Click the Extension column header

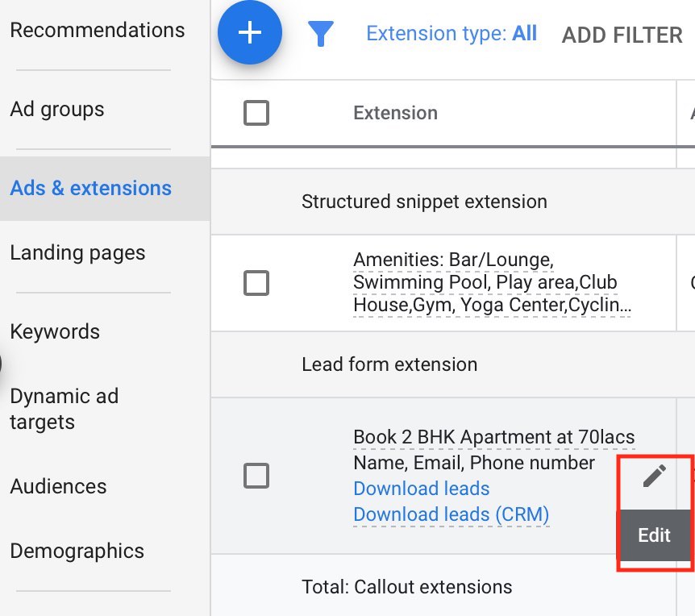(395, 113)
